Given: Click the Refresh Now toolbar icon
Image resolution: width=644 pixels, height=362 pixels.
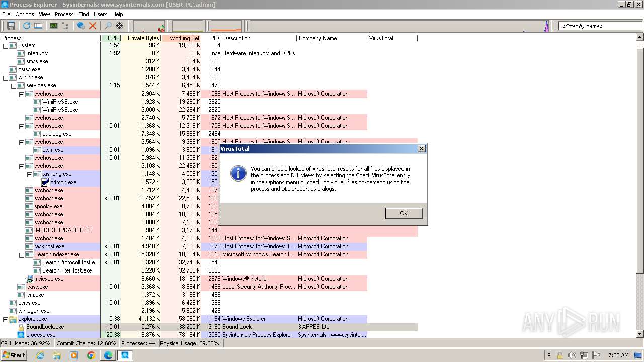Looking at the screenshot, I should click(x=26, y=26).
